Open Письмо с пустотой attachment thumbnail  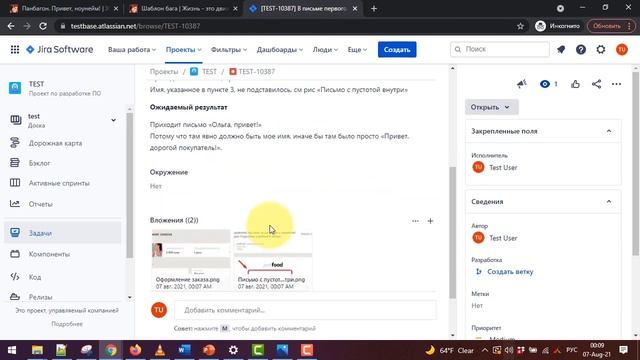coord(273,260)
